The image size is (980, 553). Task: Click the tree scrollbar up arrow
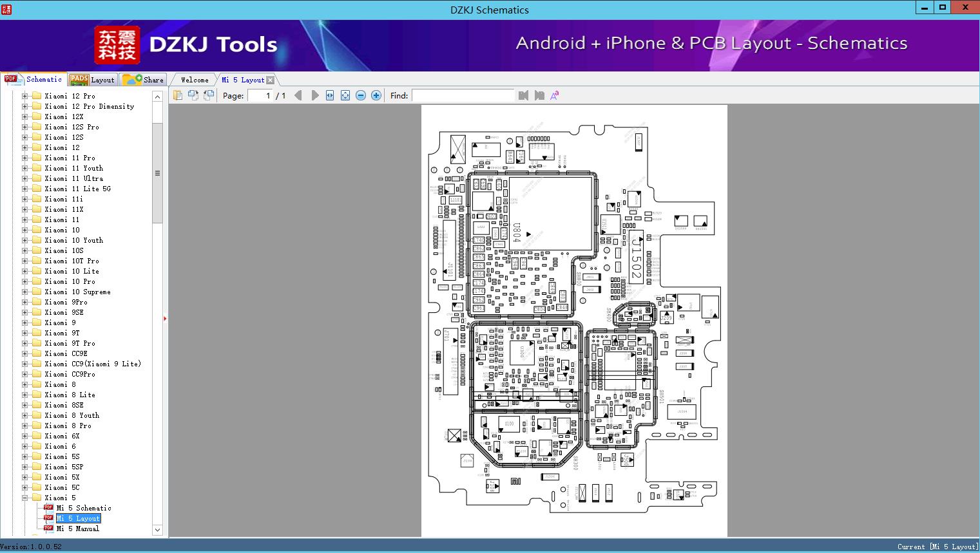click(x=157, y=96)
